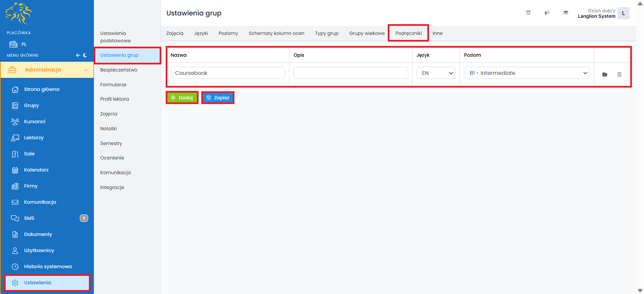644x294 pixels.
Task: Click the Opis text input field
Action: [351, 73]
